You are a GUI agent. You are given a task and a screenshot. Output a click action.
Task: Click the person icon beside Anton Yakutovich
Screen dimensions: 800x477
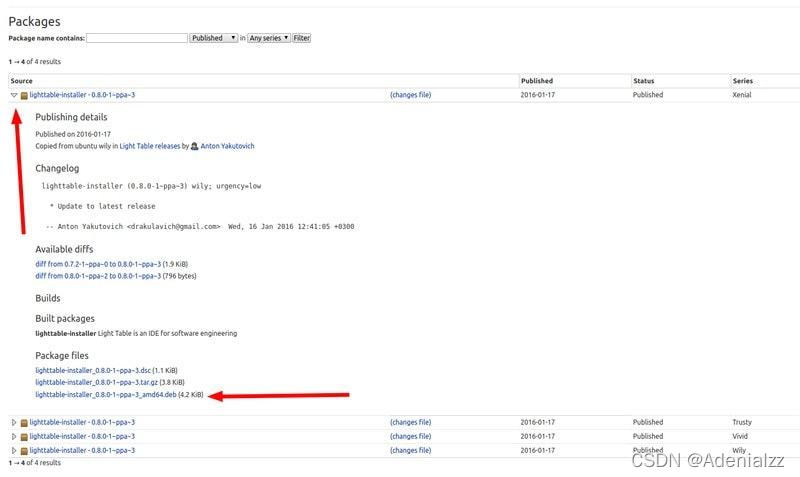coord(194,146)
